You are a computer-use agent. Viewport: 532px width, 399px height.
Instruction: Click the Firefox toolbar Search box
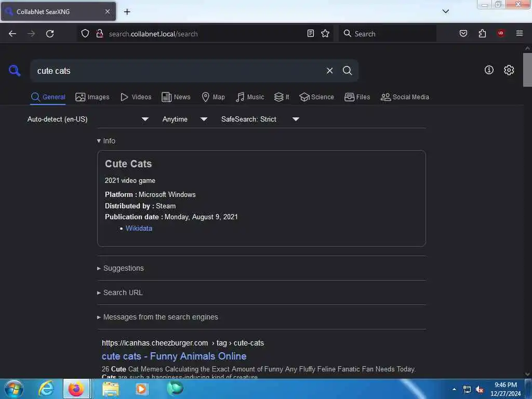[x=387, y=34]
